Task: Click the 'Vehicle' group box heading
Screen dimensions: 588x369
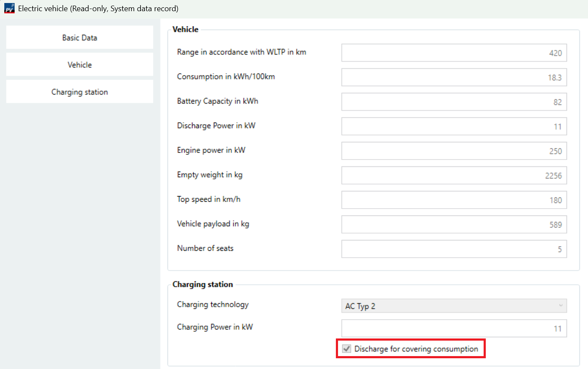Action: (x=186, y=29)
